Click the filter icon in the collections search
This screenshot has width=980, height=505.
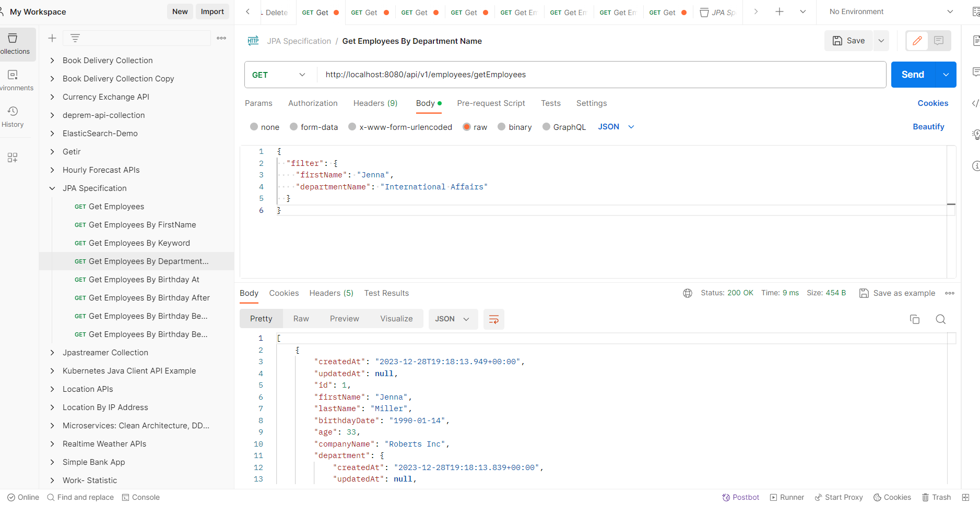(x=75, y=38)
